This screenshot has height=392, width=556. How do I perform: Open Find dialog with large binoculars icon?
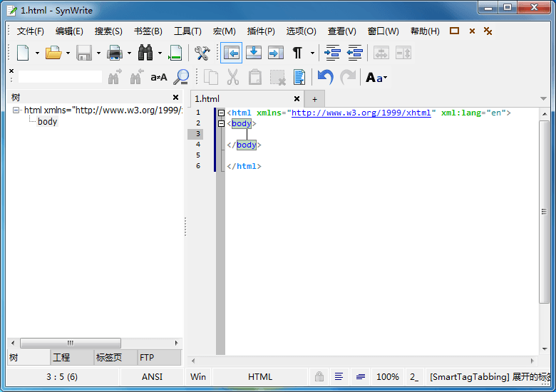[x=145, y=53]
